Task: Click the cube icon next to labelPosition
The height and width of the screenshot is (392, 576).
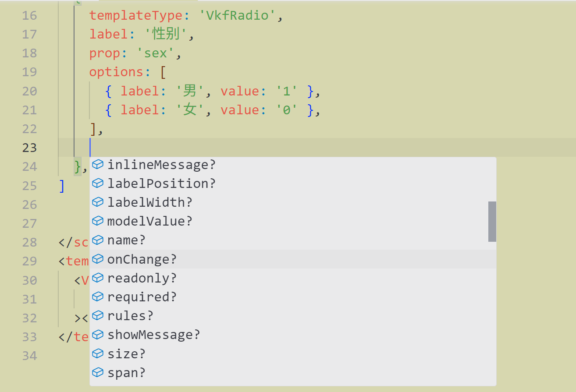Action: (98, 184)
